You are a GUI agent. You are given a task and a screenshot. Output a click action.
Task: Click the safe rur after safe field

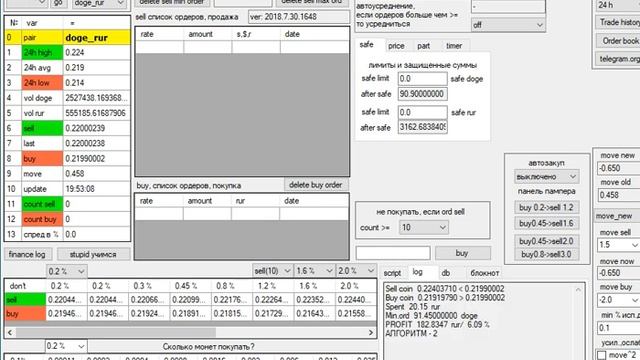click(422, 127)
